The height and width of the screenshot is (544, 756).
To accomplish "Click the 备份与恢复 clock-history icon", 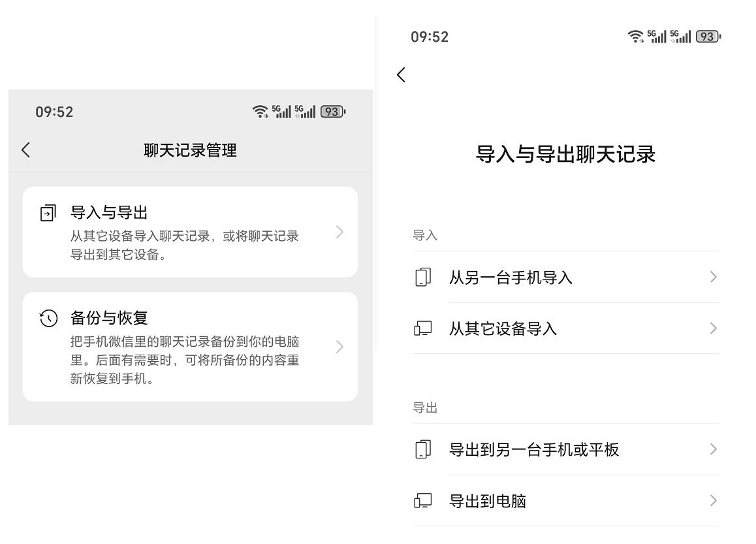I will 48,319.
